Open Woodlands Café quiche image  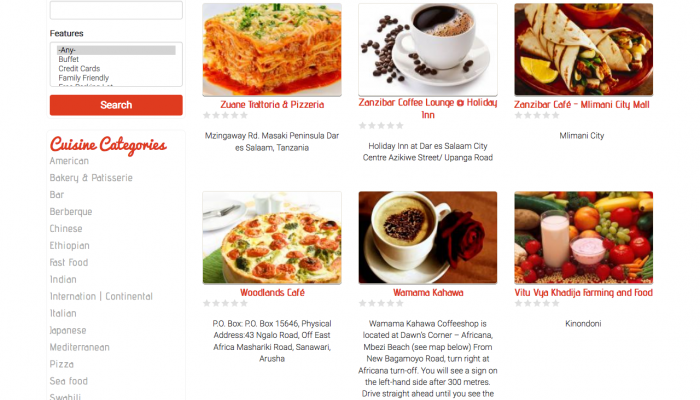(x=272, y=238)
